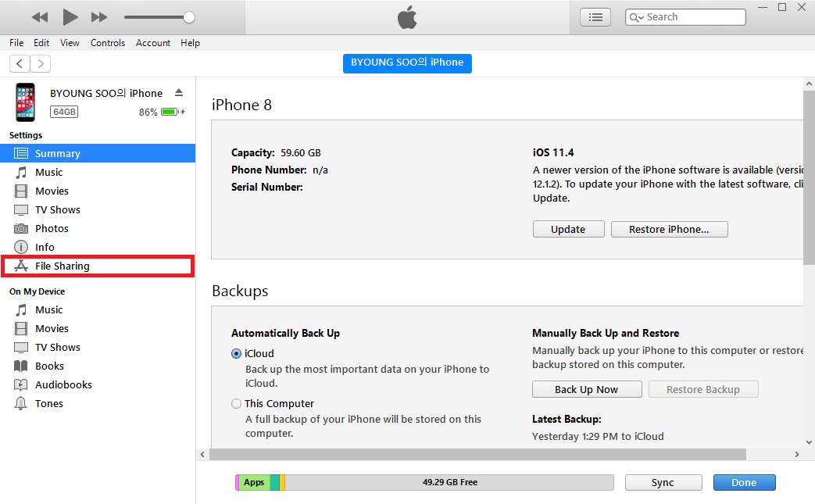This screenshot has width=815, height=504.
Task: Click the Play button
Action: [x=70, y=17]
